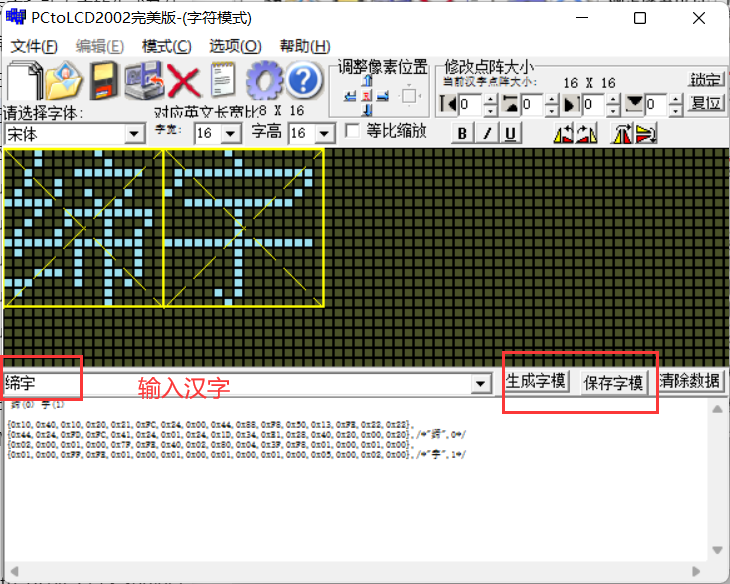This screenshot has height=584, width=730.
Task: Shift pixels left with the left arrow
Action: coord(350,96)
